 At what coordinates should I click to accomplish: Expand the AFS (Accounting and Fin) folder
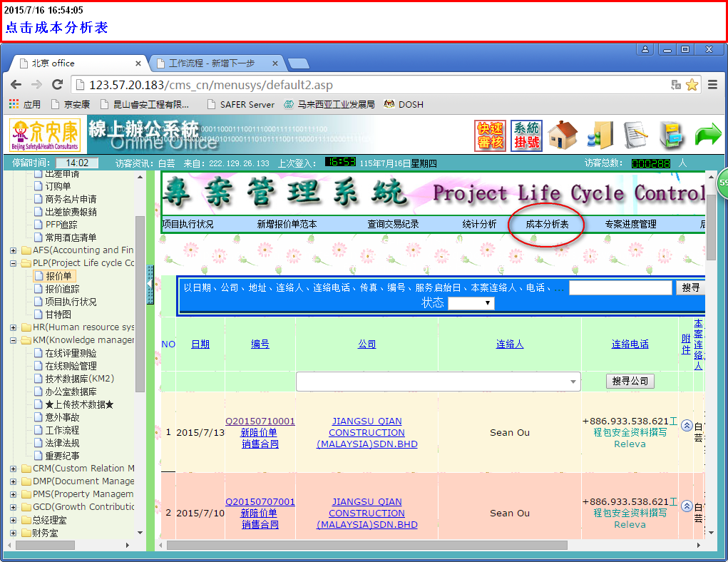coord(14,250)
